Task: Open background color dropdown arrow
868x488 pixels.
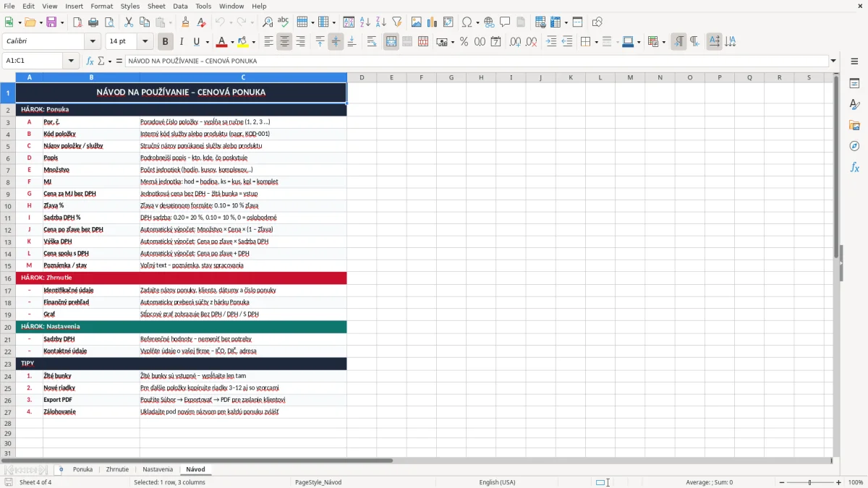Action: (254, 42)
